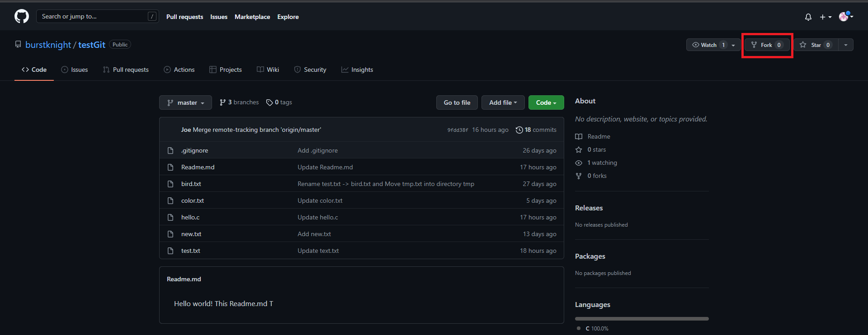
Task: Click the Languages percentage bar
Action: pyautogui.click(x=642, y=319)
